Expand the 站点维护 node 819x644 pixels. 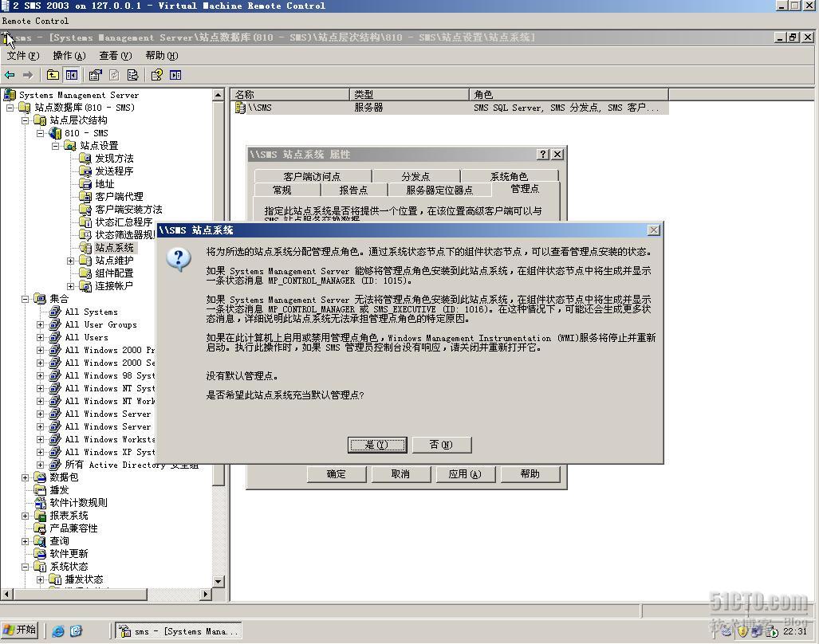click(x=70, y=261)
